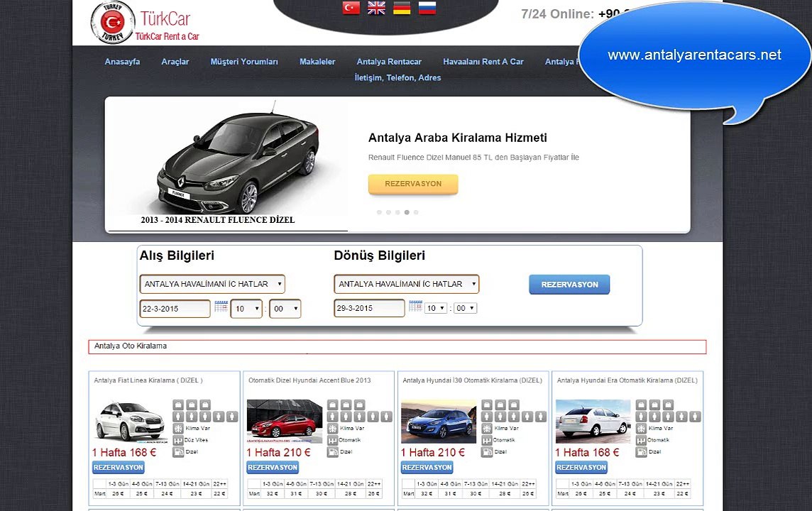Click Dizel fuel icon on Accent Blue card
The image size is (812, 511).
332,452
